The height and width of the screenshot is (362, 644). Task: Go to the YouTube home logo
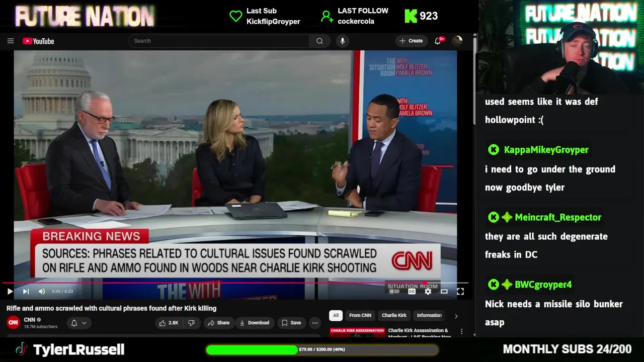coord(38,41)
